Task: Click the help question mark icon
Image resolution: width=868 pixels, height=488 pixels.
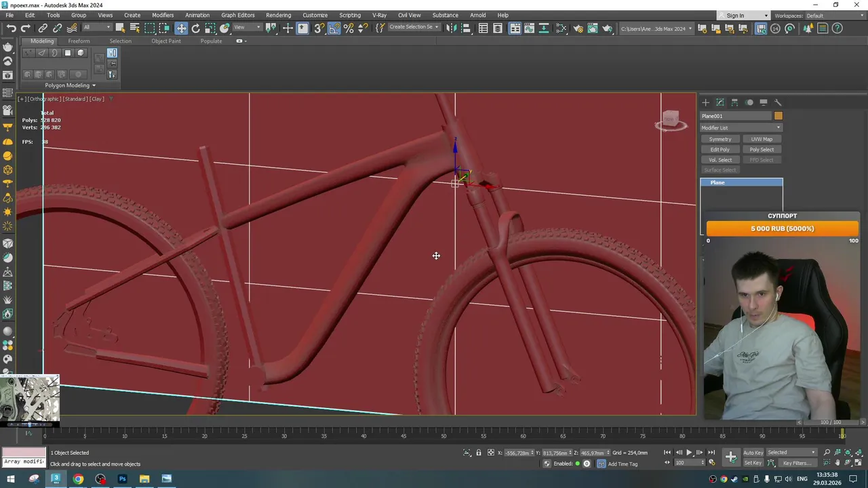Action: 837,28
